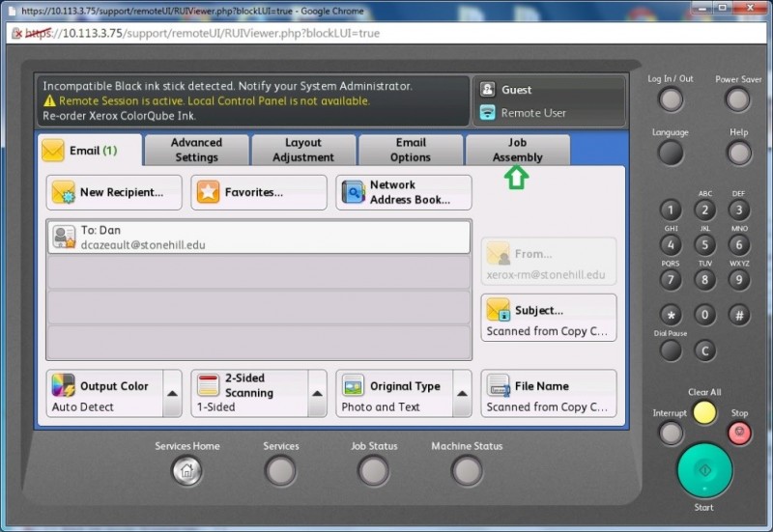Expand Output Color options arrow

pos(172,394)
